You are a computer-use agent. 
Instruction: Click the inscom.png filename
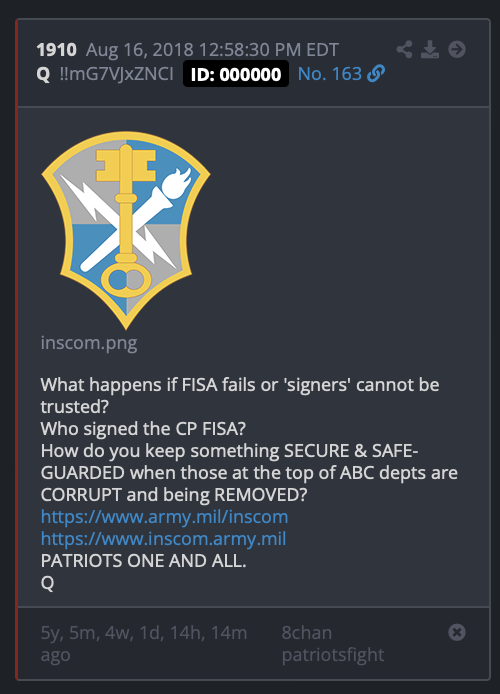(x=89, y=343)
